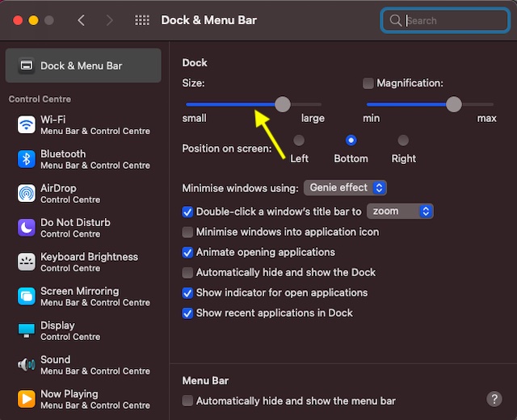Click the red close window button
The width and height of the screenshot is (517, 420).
18,20
